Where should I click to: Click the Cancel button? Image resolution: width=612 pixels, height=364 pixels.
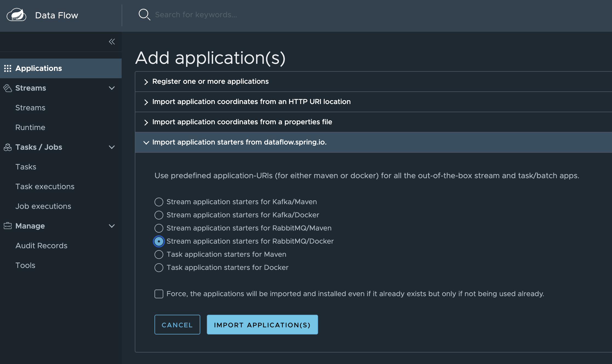[177, 325]
